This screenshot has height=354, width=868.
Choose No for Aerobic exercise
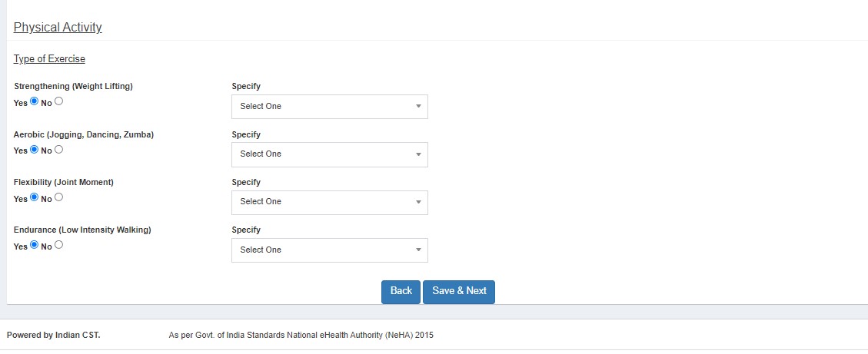pos(59,150)
